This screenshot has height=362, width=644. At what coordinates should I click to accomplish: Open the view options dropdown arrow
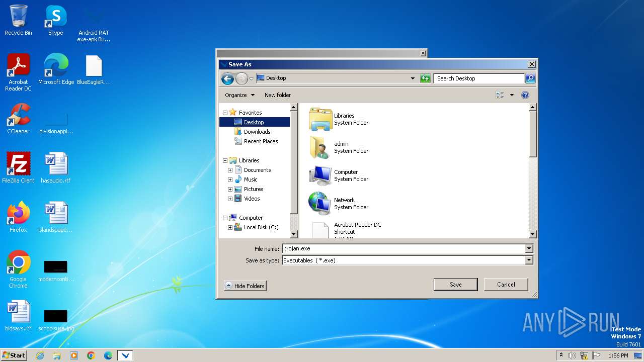tap(512, 95)
